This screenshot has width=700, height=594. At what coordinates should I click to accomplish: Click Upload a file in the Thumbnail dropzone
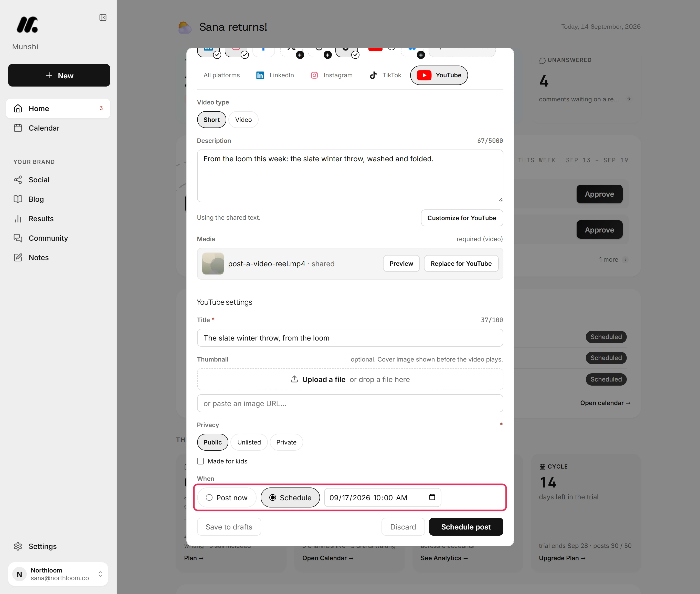pyautogui.click(x=324, y=379)
